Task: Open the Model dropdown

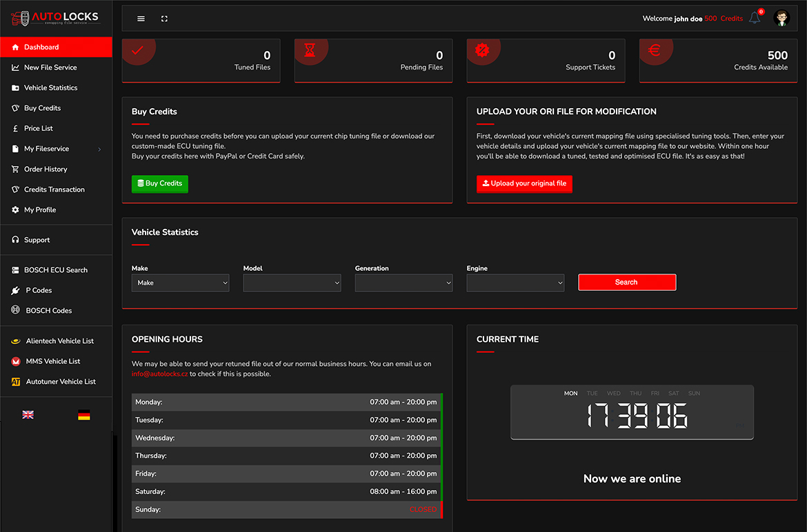Action: point(292,283)
